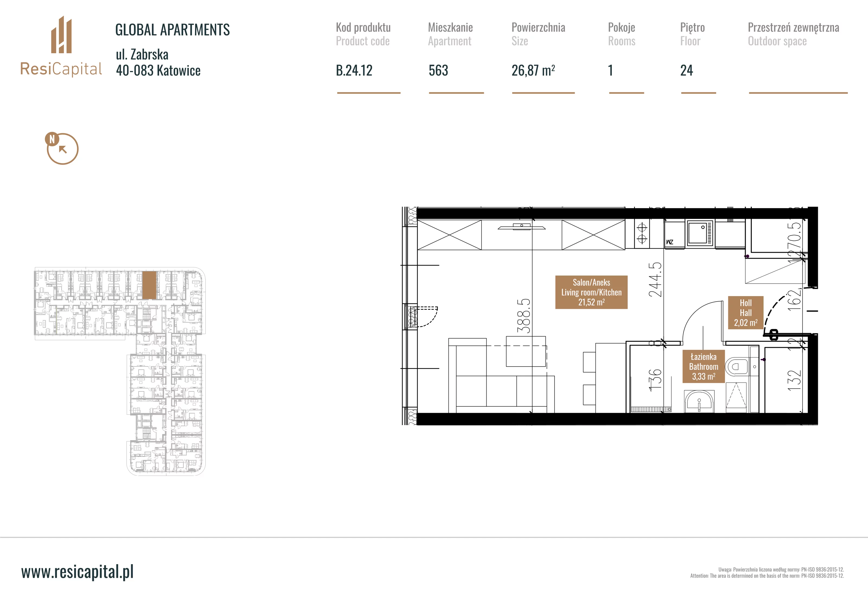Viewport: 868px width, 614px height.
Task: Click the 'Mieszkanie' heading
Action: point(450,27)
